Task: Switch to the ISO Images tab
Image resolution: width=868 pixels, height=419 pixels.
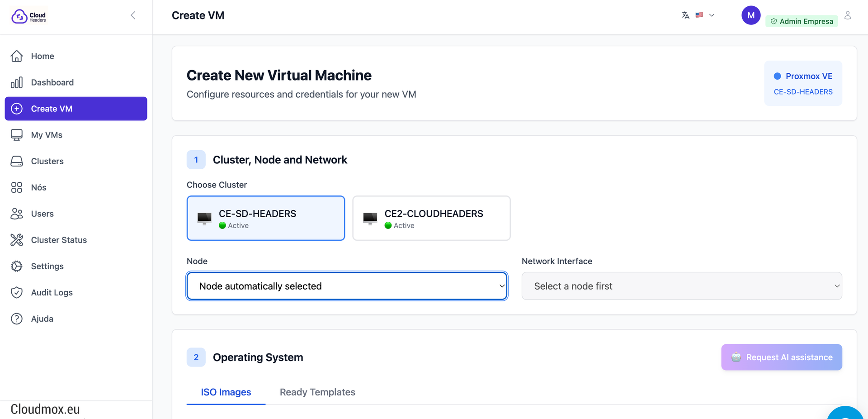Action: [x=226, y=392]
